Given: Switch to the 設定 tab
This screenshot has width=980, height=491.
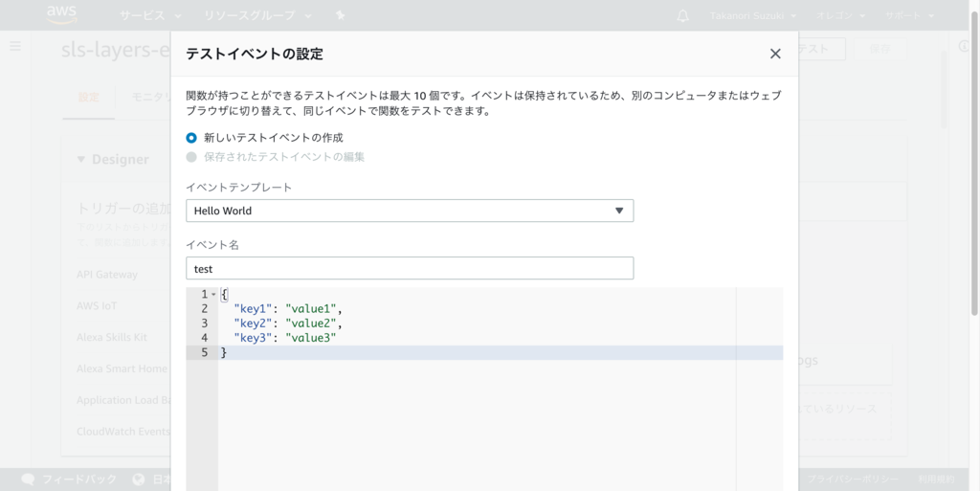Looking at the screenshot, I should [89, 98].
